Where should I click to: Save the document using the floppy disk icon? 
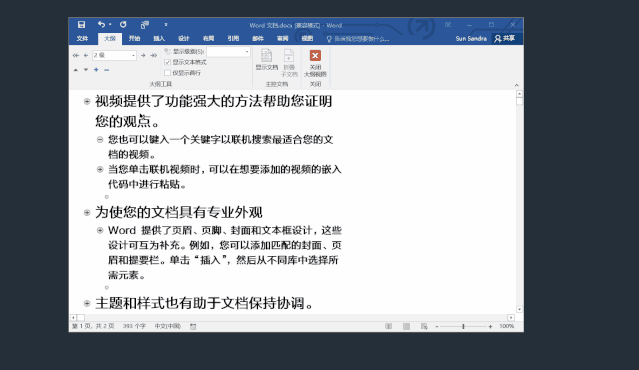[82, 25]
